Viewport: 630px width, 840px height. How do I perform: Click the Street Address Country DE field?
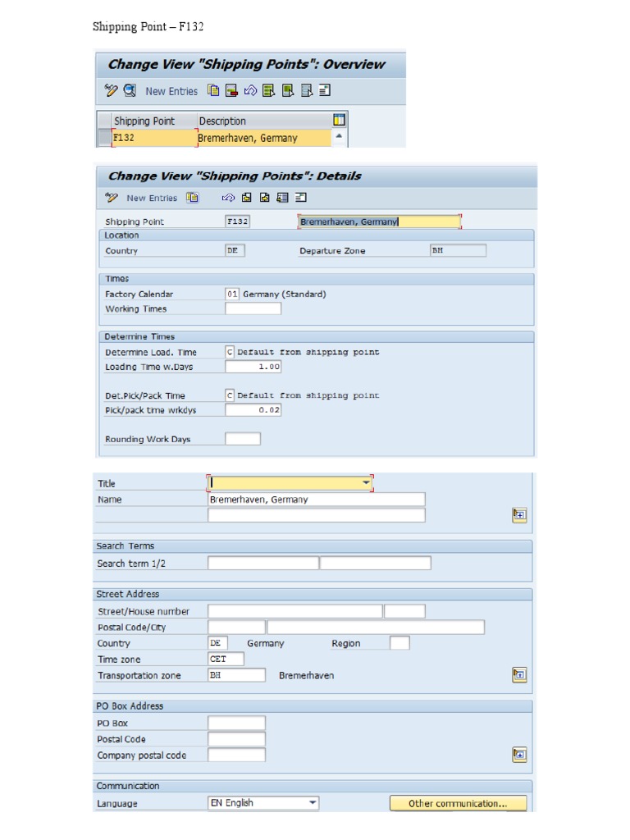coord(217,643)
